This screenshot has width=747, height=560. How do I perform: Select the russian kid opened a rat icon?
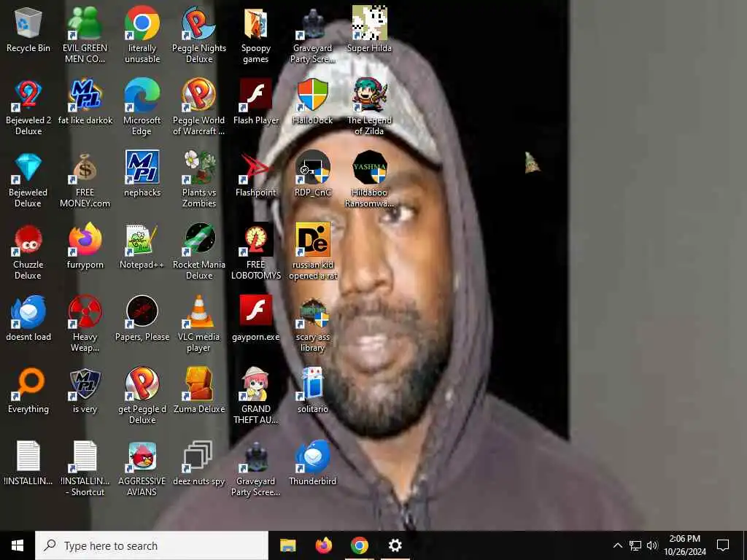312,240
